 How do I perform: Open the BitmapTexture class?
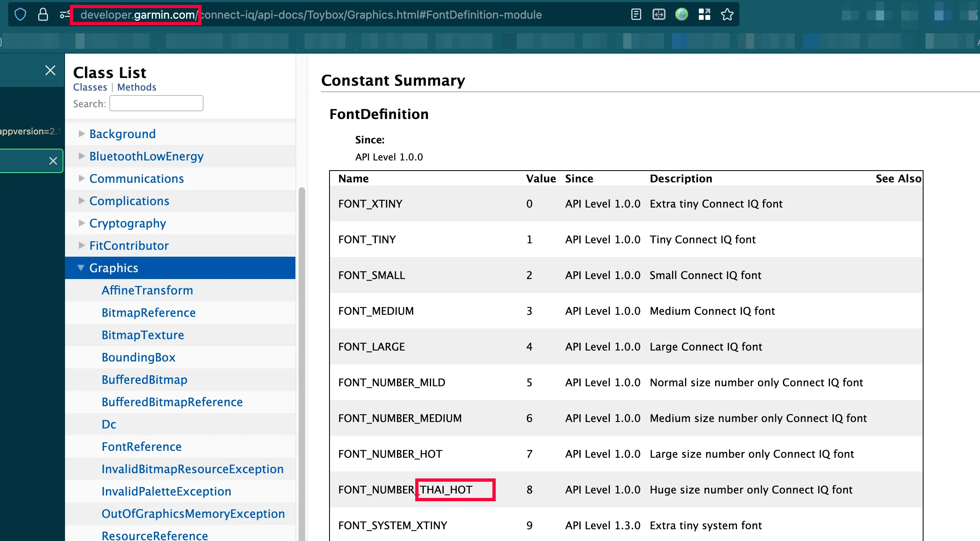tap(143, 335)
